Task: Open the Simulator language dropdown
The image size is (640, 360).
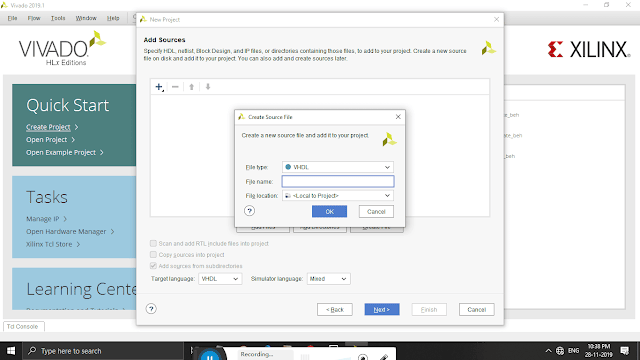Action: pyautogui.click(x=329, y=279)
